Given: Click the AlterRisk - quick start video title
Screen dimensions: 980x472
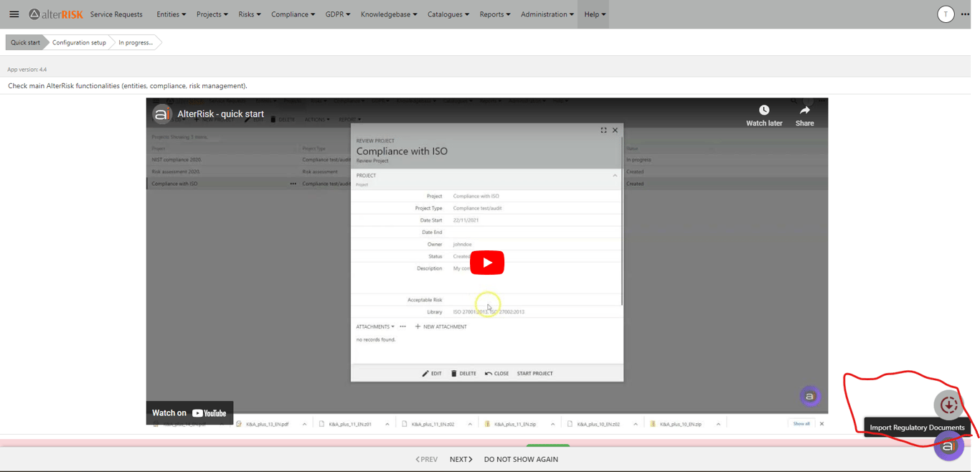Looking at the screenshot, I should click(221, 114).
